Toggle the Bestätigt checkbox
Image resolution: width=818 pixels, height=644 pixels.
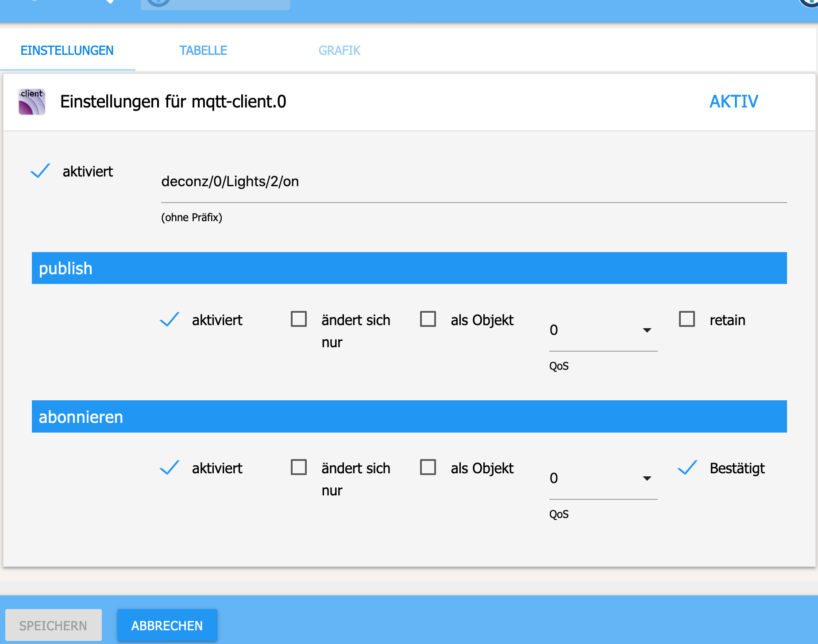(687, 468)
